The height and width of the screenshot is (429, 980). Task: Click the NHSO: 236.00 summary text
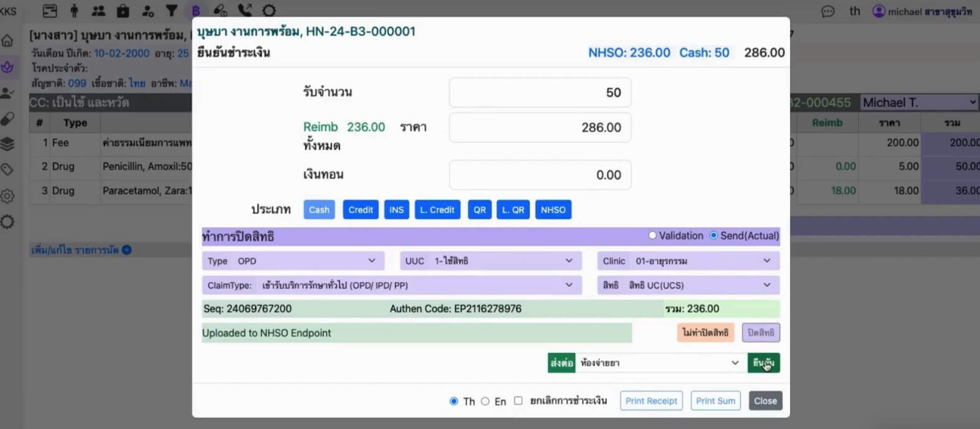629,53
